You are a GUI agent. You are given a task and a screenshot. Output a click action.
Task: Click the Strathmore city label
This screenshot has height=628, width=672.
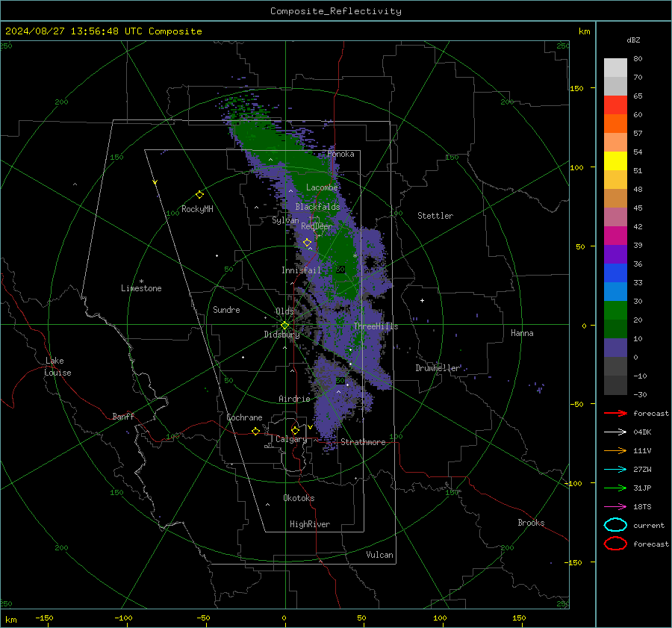[x=363, y=442]
